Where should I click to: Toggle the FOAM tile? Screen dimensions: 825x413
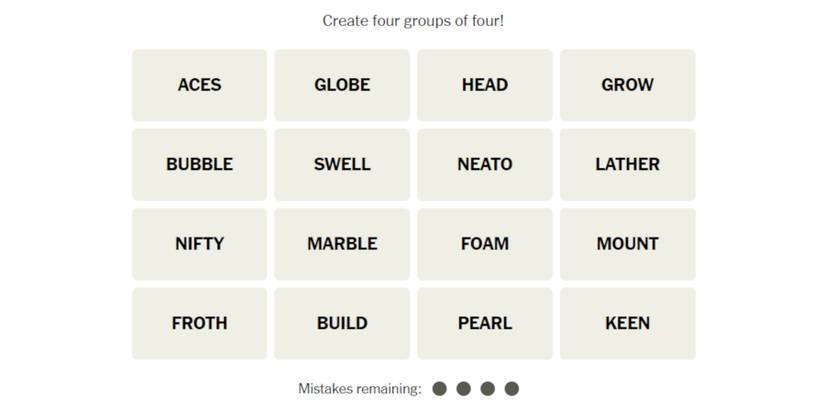point(485,243)
